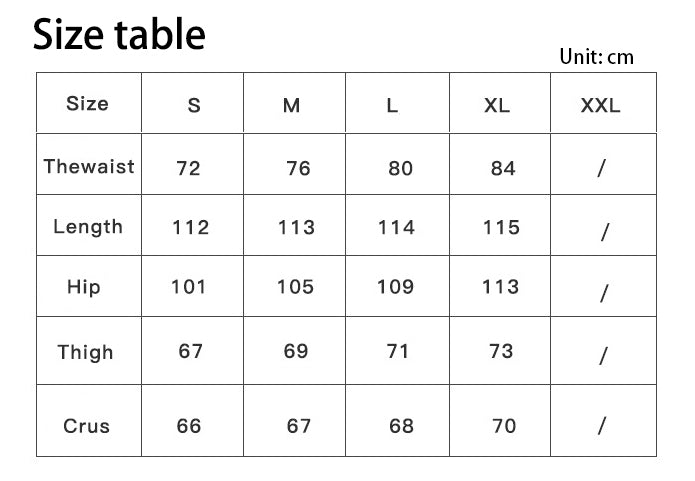Select the "Thewaist" row label
695x481 pixels.
(x=89, y=166)
